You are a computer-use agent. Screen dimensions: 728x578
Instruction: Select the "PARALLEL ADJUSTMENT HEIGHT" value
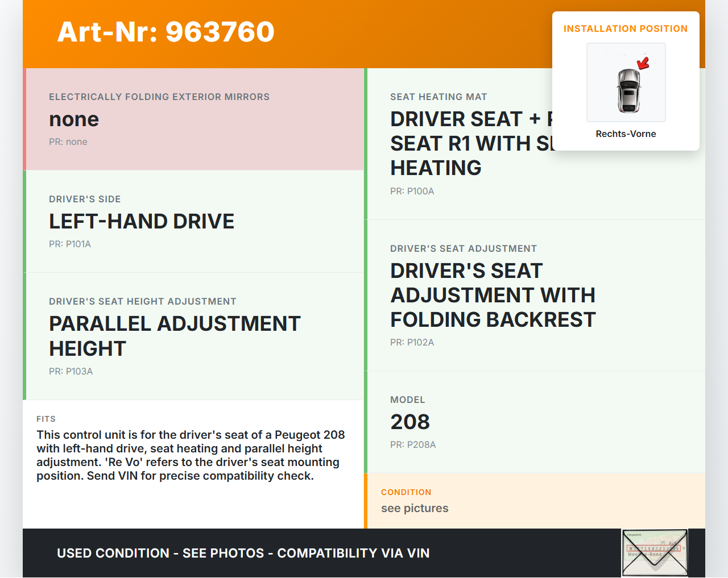coord(175,336)
